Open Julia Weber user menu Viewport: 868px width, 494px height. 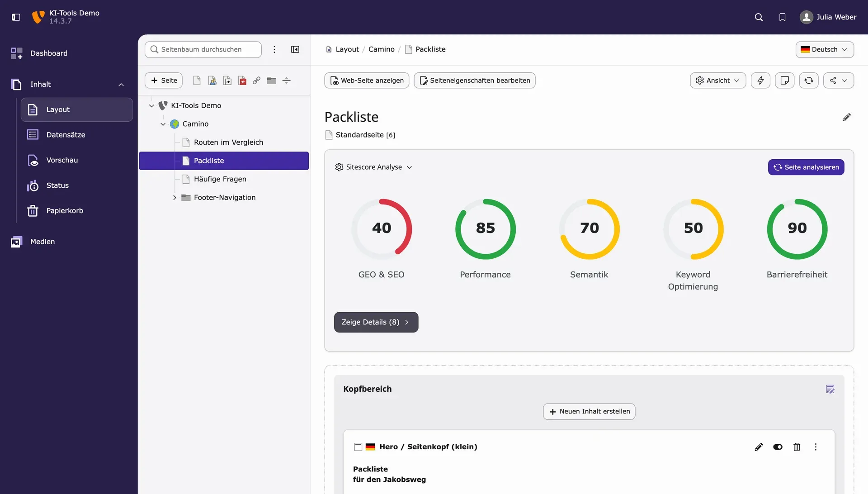coord(828,17)
